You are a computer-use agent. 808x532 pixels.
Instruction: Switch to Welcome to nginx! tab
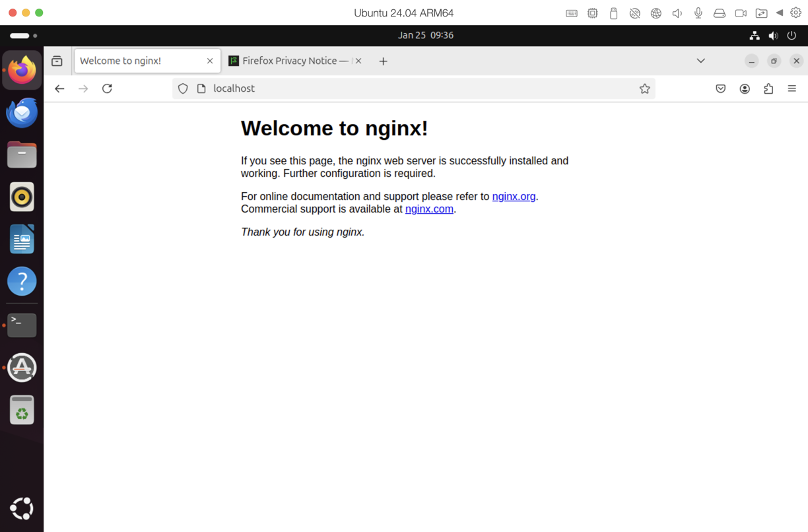click(147, 61)
